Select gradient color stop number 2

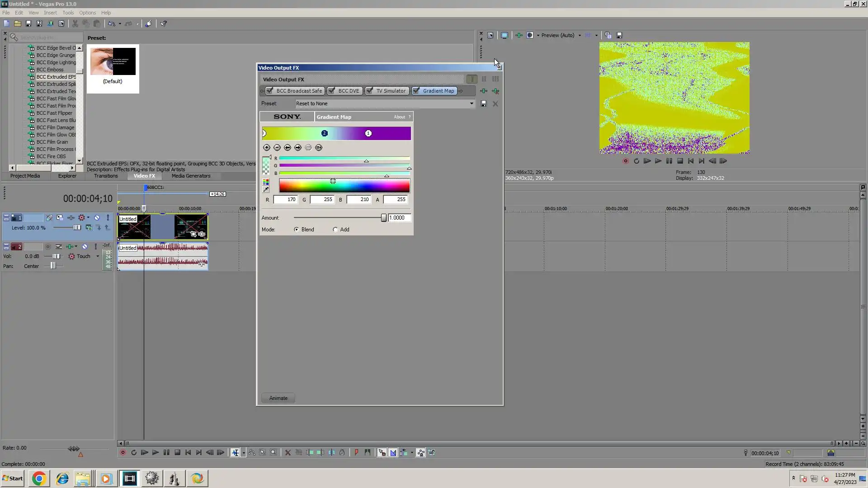pos(324,133)
